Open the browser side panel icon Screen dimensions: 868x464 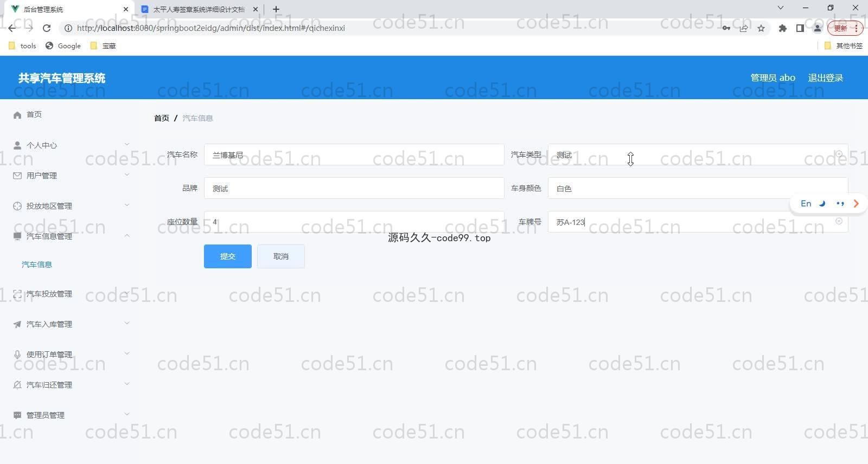tap(800, 28)
